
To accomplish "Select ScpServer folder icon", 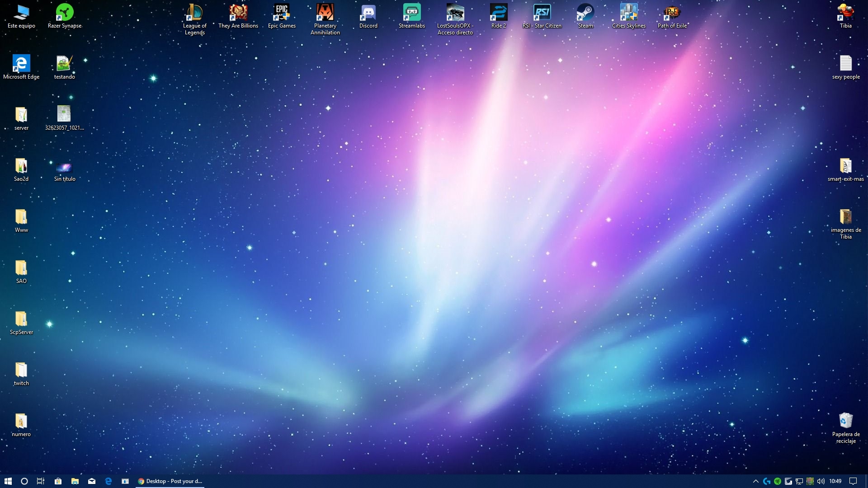I will pyautogui.click(x=21, y=323).
